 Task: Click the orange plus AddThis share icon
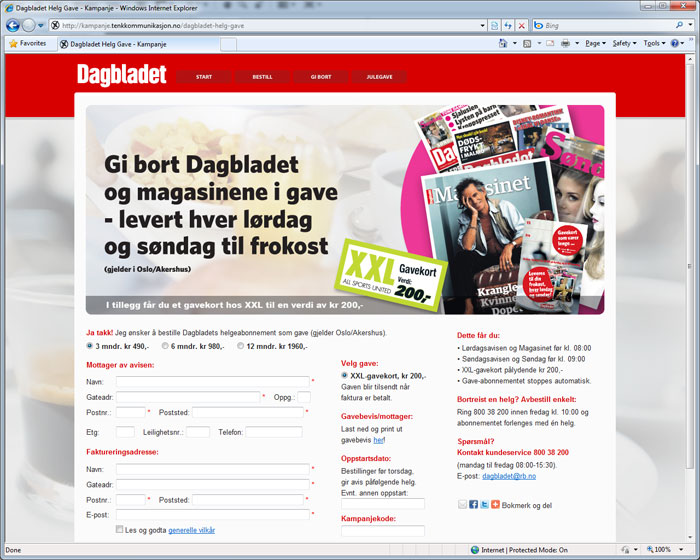(x=496, y=504)
